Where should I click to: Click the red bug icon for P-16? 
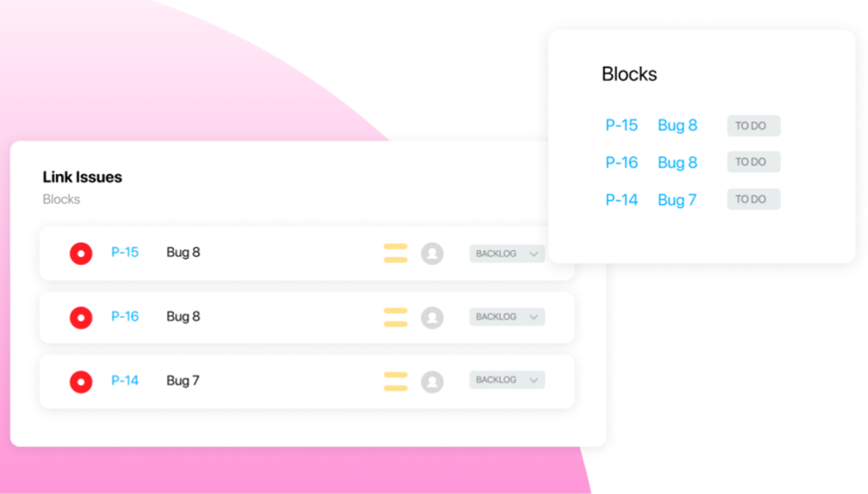click(81, 318)
